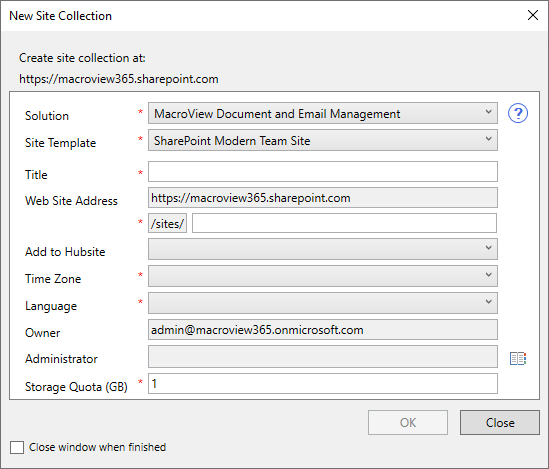
Task: Open the Language dropdown
Action: pos(322,303)
